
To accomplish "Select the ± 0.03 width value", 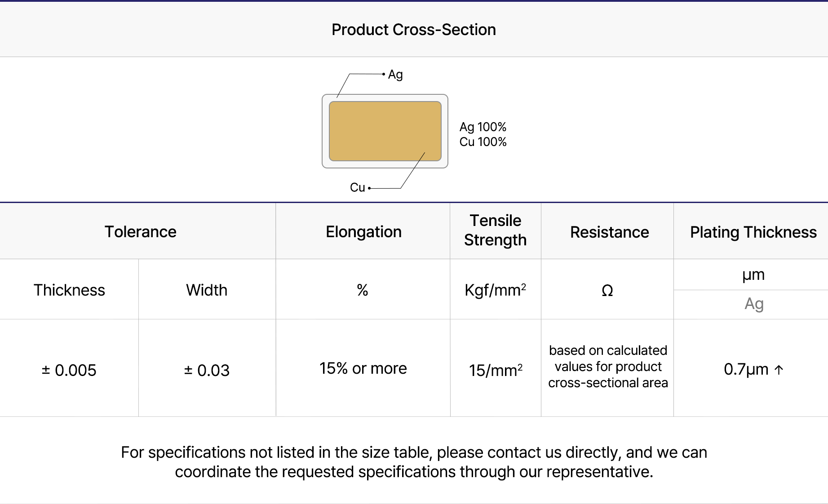I will pyautogui.click(x=207, y=370).
